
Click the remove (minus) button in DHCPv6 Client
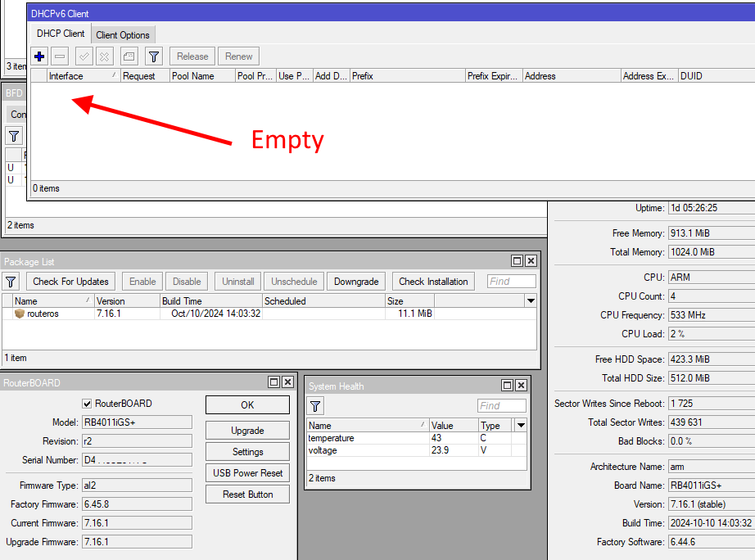tap(60, 56)
